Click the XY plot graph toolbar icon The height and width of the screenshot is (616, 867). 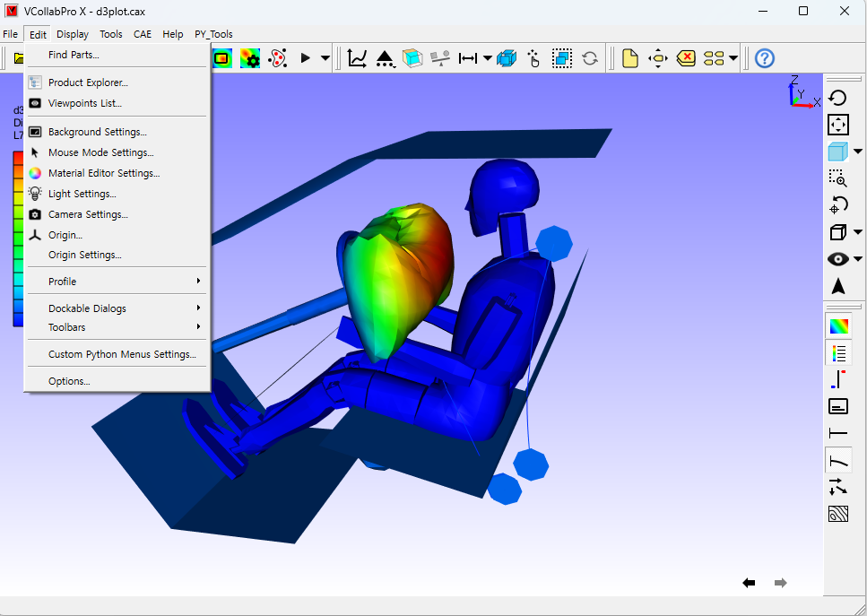point(357,58)
